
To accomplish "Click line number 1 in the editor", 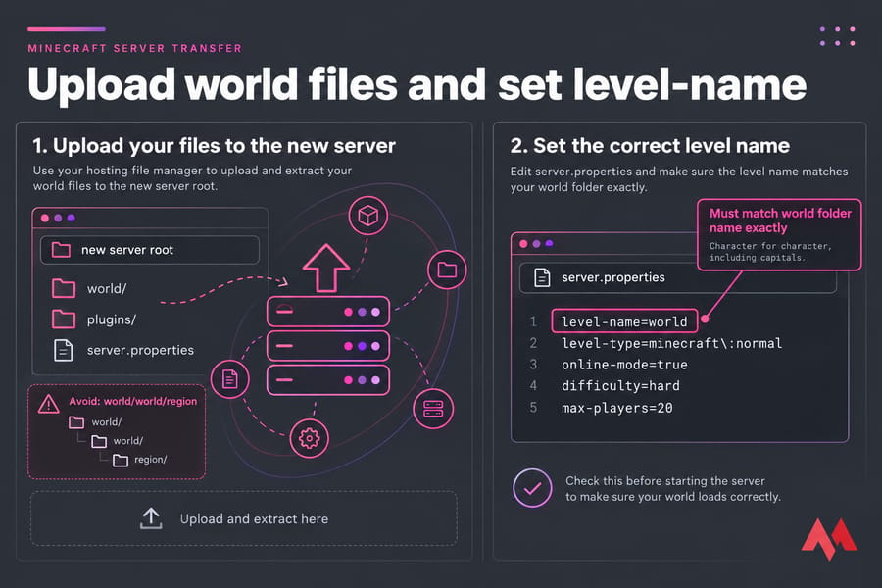I will click(x=533, y=321).
